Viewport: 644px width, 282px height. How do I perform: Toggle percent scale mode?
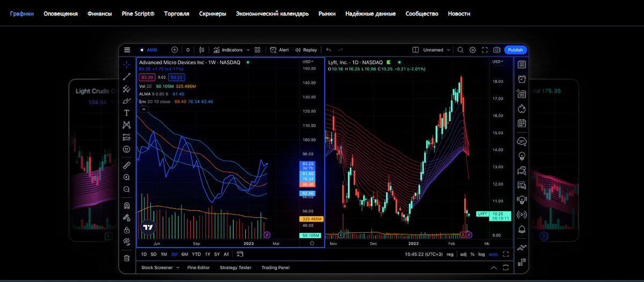(472, 254)
